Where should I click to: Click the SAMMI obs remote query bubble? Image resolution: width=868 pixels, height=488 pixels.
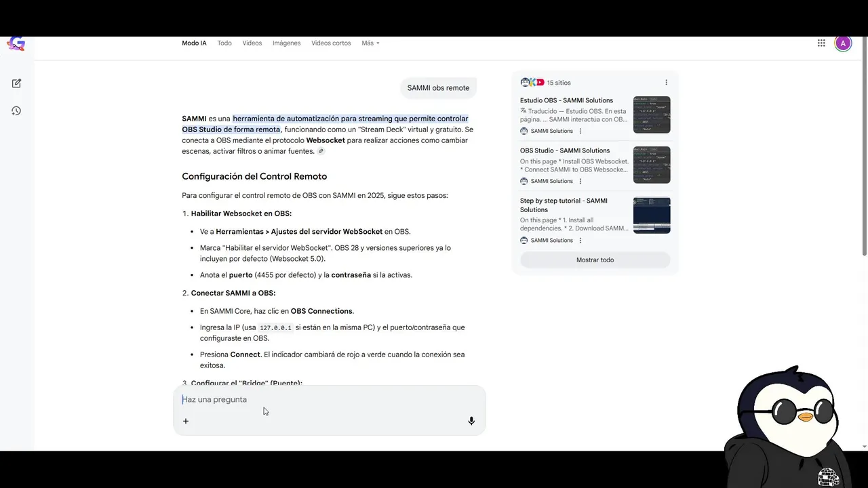(x=438, y=88)
